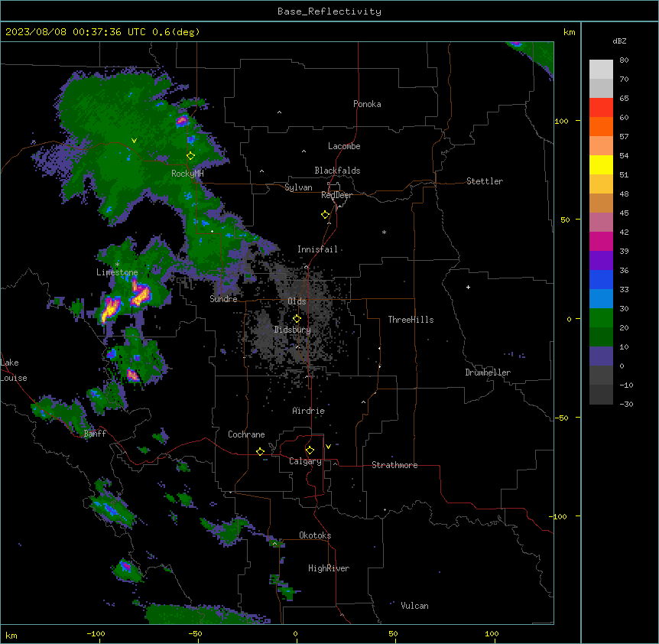Click the Banff label
Screen dimensions: 659x644
(95, 434)
